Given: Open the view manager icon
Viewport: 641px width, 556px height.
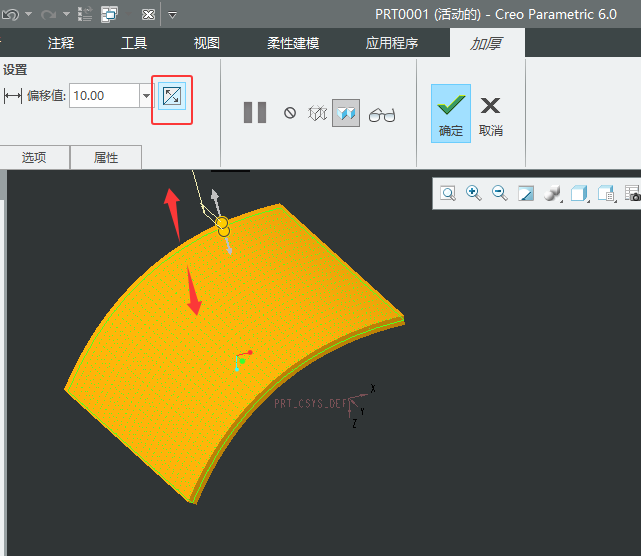Looking at the screenshot, I should coord(632,193).
